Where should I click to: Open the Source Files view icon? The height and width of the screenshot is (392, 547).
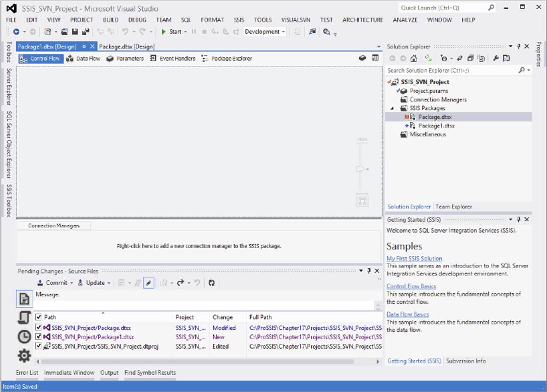(x=24, y=299)
